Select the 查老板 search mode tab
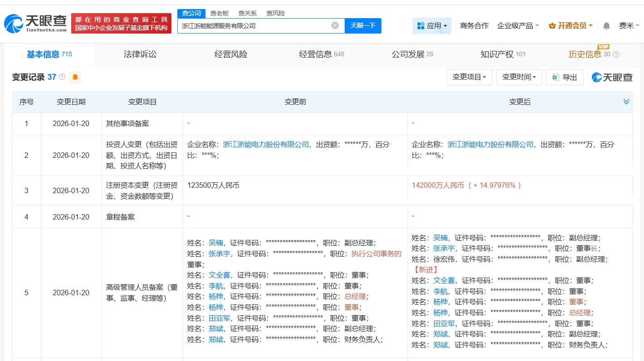Viewport: 644px width, 361px height. coord(220,13)
